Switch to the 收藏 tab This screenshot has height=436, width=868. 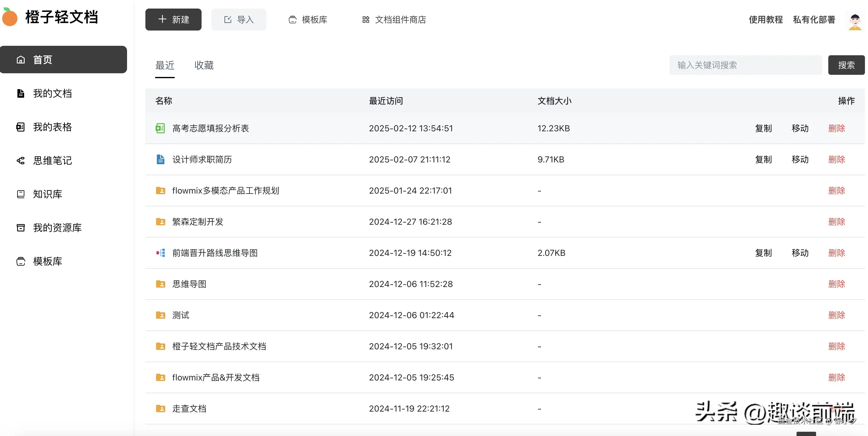pyautogui.click(x=204, y=65)
